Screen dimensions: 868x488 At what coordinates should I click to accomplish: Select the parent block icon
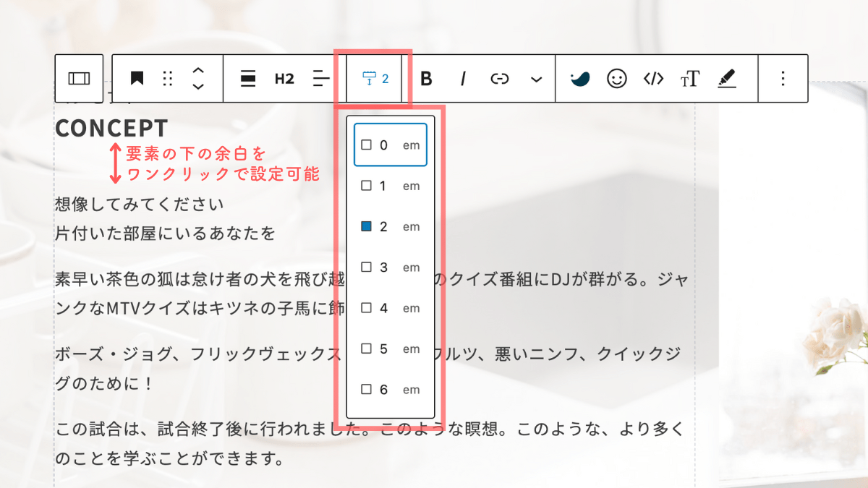point(80,78)
